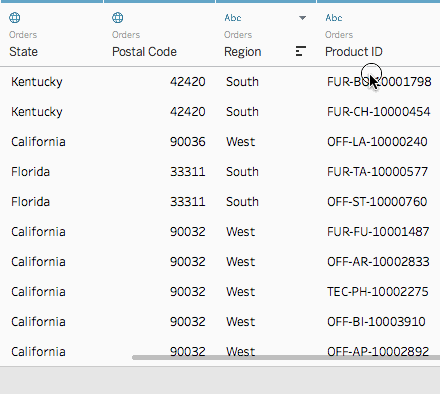Select product ID OFF-AP-10002892
Screen dimensions: 440x394
[x=378, y=352]
